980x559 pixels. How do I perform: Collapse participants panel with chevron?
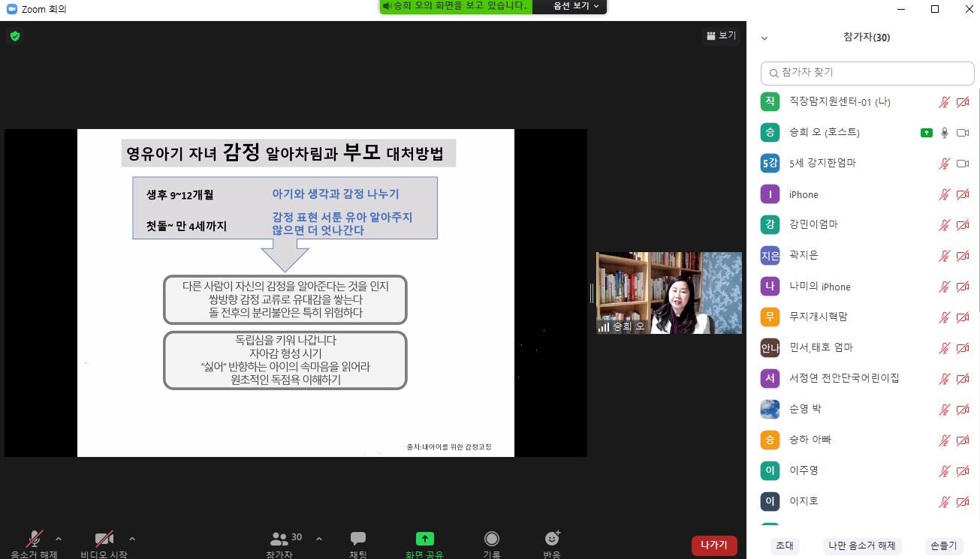point(764,38)
